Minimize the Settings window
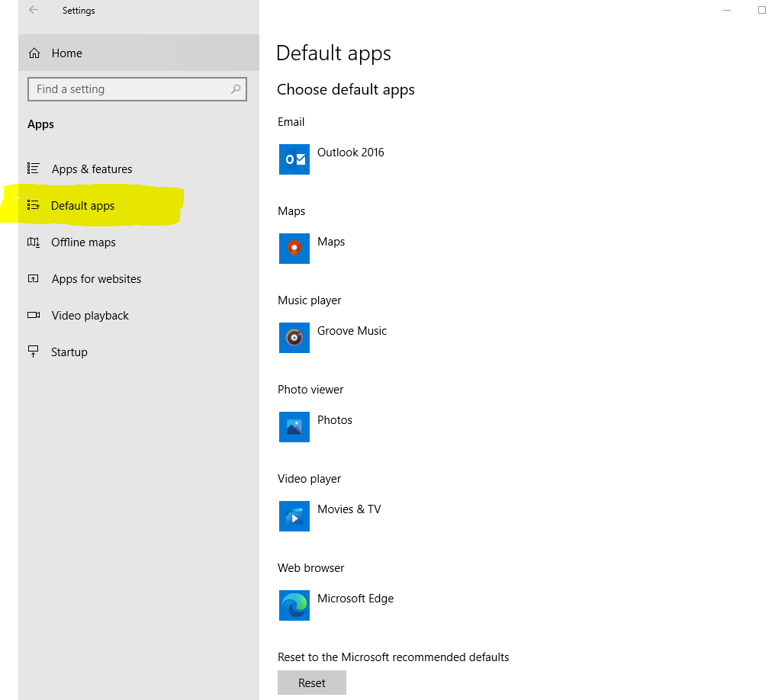Image resolution: width=775 pixels, height=700 pixels. coord(726,10)
